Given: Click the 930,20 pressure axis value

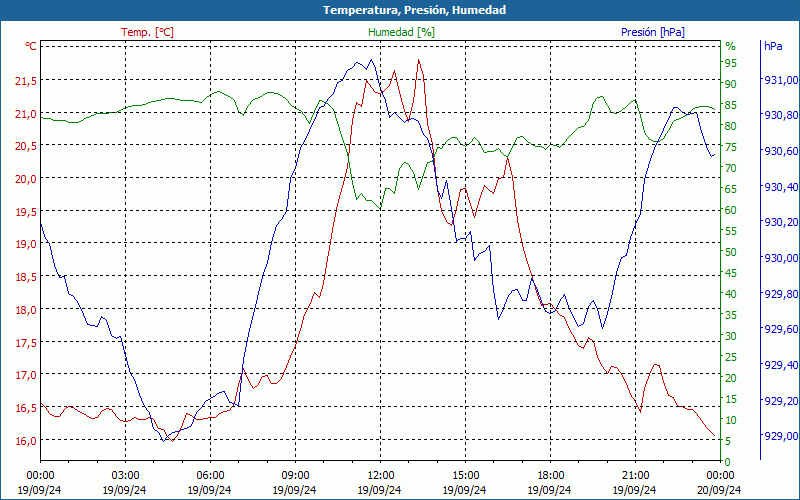Looking at the screenshot, I should (x=781, y=222).
